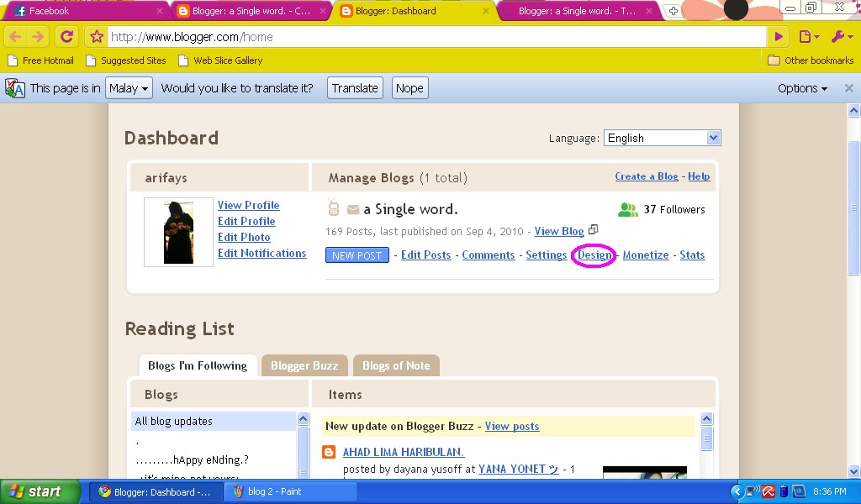Open the Windows Start menu
The height and width of the screenshot is (504, 861).
[40, 491]
